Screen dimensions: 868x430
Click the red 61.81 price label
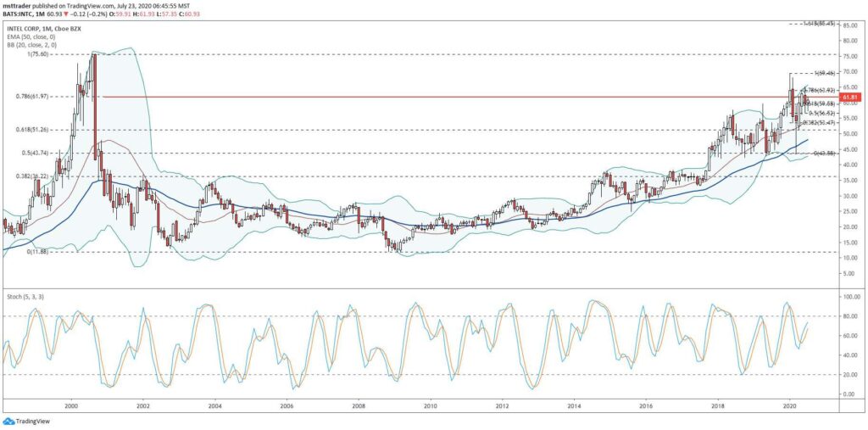[x=850, y=97]
